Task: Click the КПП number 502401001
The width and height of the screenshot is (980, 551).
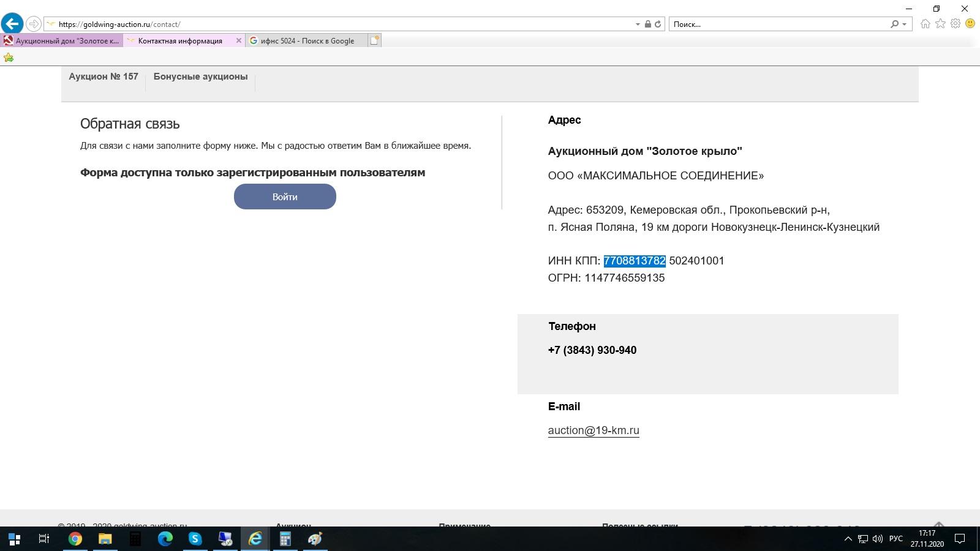Action: [696, 261]
